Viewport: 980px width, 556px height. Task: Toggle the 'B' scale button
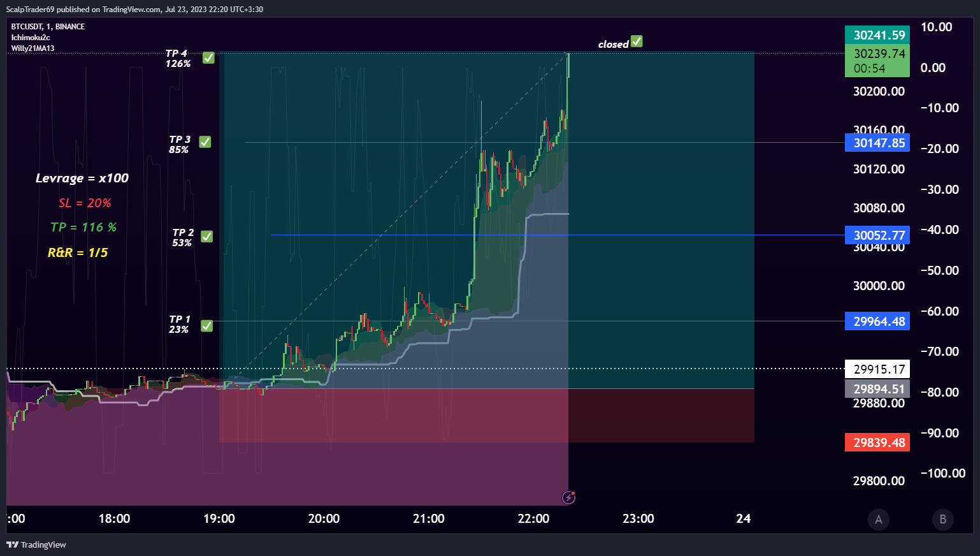[x=943, y=519]
